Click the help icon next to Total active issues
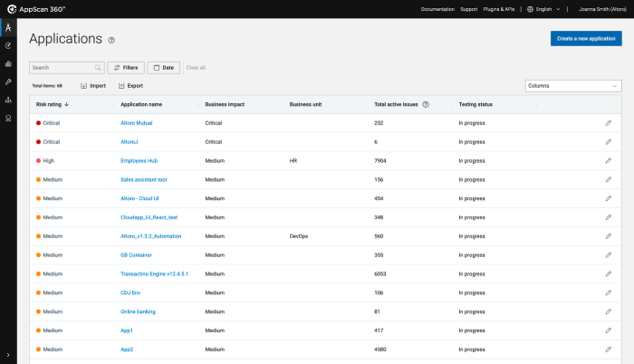This screenshot has height=364, width=634. (426, 104)
